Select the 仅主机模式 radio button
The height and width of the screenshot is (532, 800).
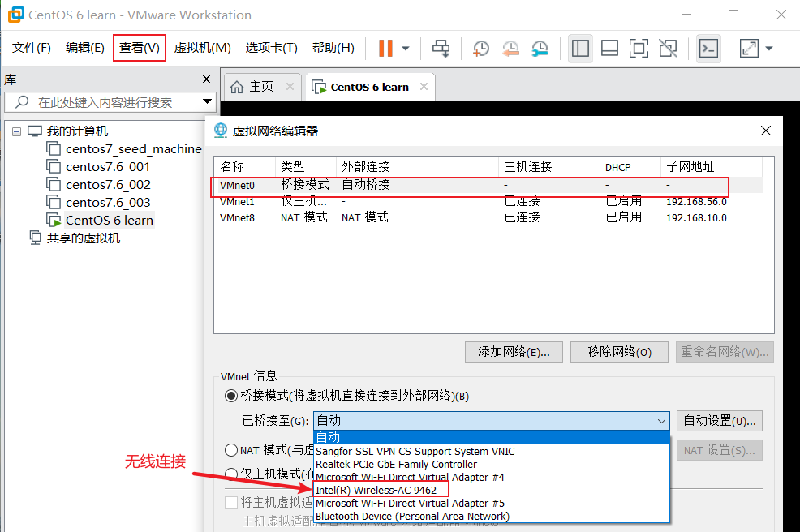231,474
